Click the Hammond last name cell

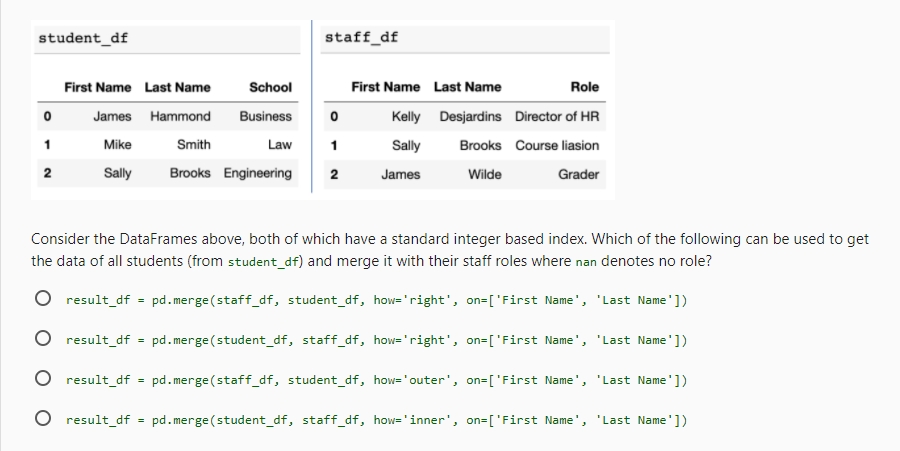(x=180, y=116)
